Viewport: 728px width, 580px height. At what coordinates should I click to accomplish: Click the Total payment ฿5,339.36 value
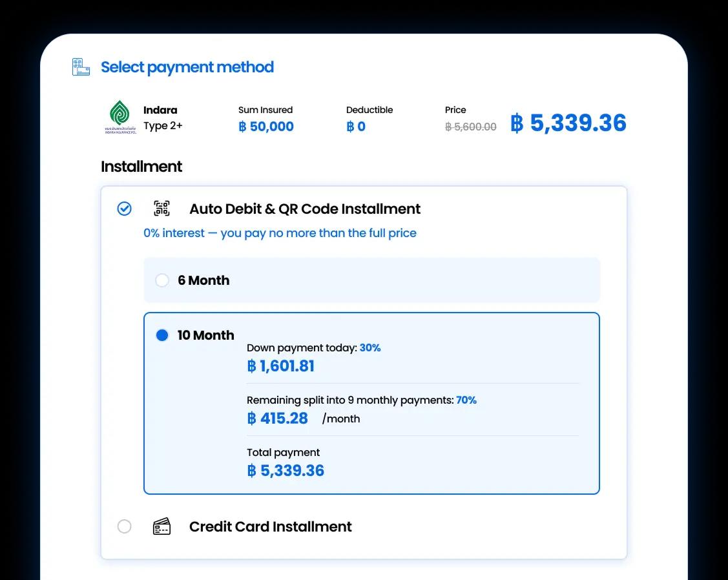(x=286, y=471)
